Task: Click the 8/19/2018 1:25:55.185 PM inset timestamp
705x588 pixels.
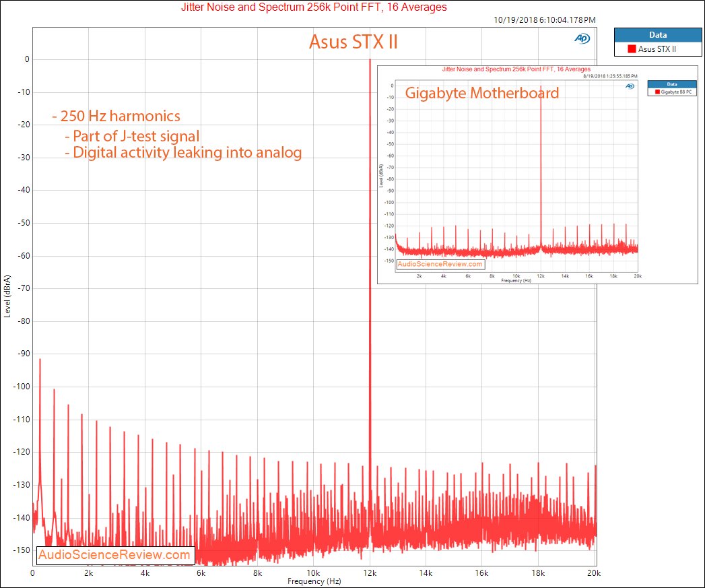Action: pos(610,76)
